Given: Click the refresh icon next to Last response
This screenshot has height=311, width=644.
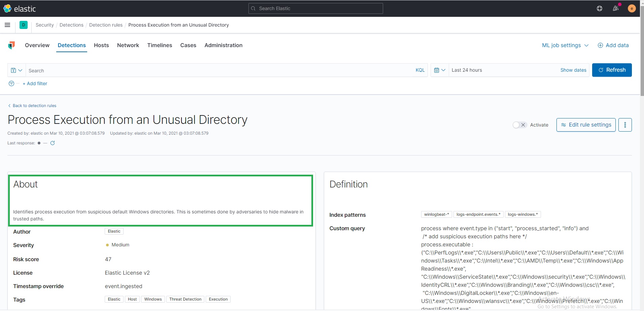Looking at the screenshot, I should 53,143.
